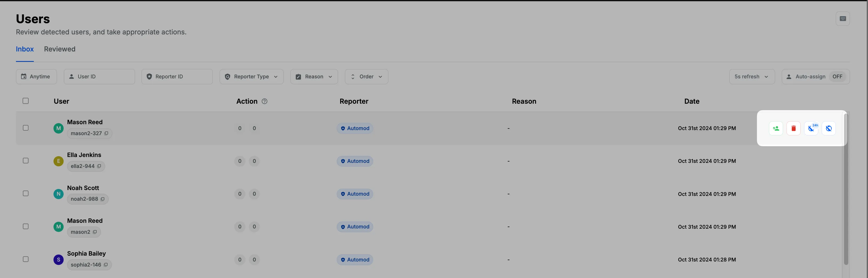Permanently ban Mason Reed with crossed icon
The width and height of the screenshot is (868, 278).
pyautogui.click(x=829, y=128)
